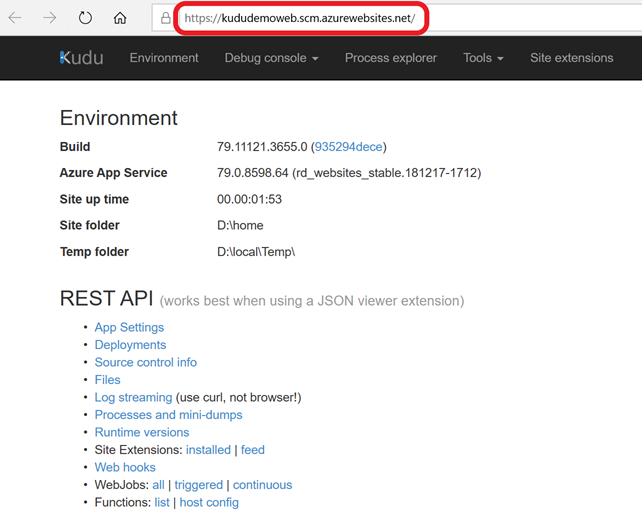Open the Deployments API link
Viewport: 642px width, 520px height.
tap(130, 345)
